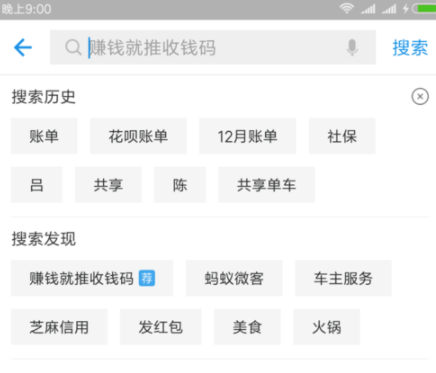Tap the 搜索发现 heading
Image resolution: width=436 pixels, height=373 pixels.
[x=44, y=239]
